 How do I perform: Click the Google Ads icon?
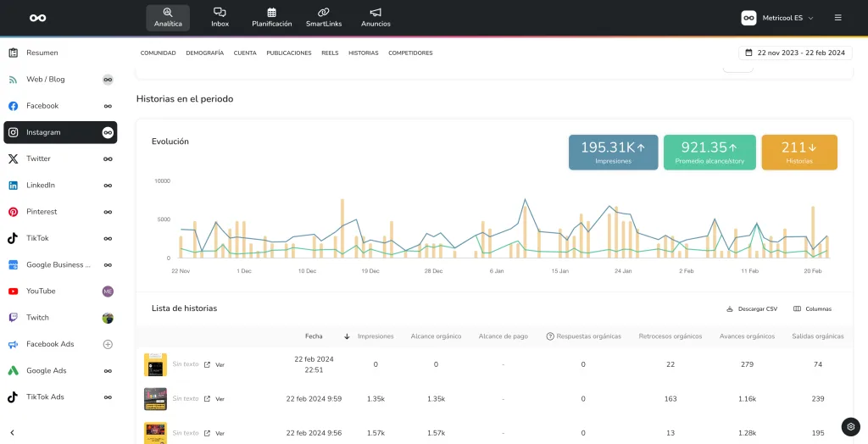pyautogui.click(x=14, y=370)
